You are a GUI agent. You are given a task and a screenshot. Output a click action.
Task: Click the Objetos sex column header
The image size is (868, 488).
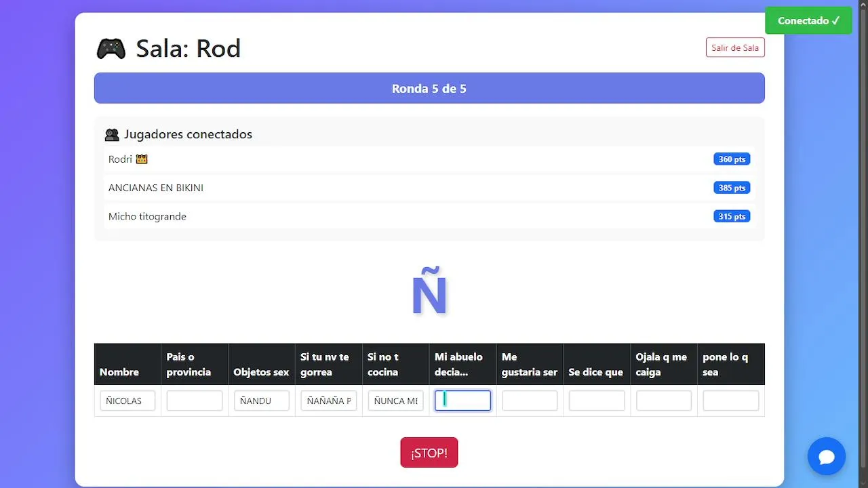[262, 364]
